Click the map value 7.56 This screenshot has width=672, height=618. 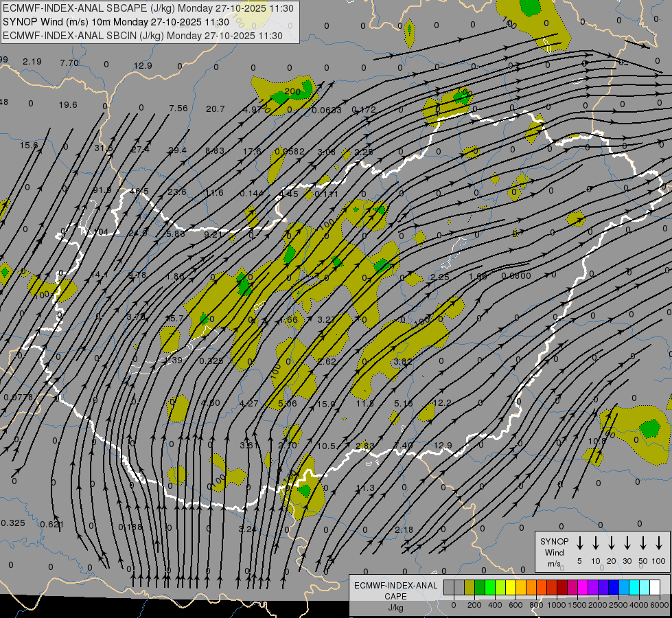point(178,108)
